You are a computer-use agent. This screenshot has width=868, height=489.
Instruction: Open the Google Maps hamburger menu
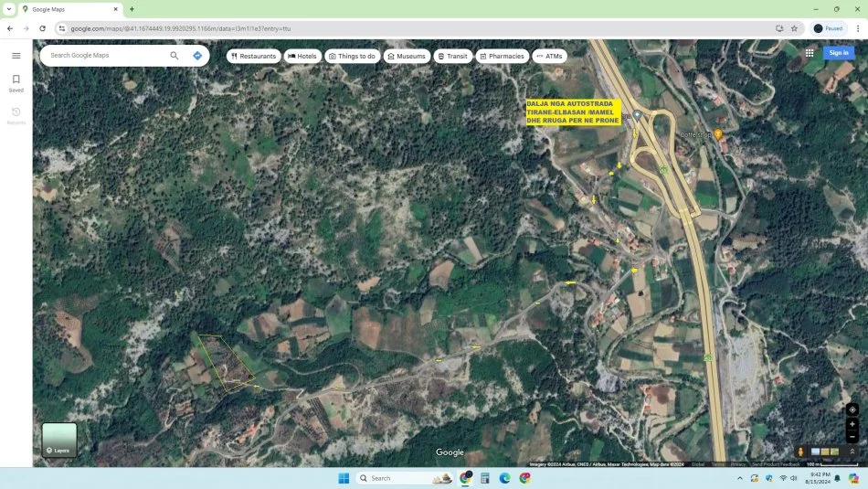[x=16, y=56]
